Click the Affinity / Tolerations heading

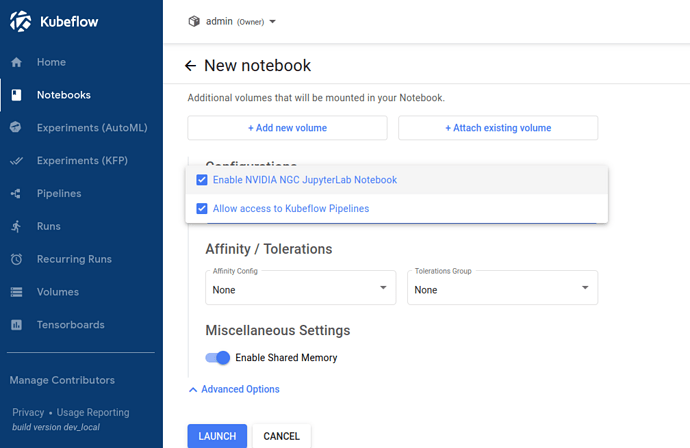[x=269, y=249]
